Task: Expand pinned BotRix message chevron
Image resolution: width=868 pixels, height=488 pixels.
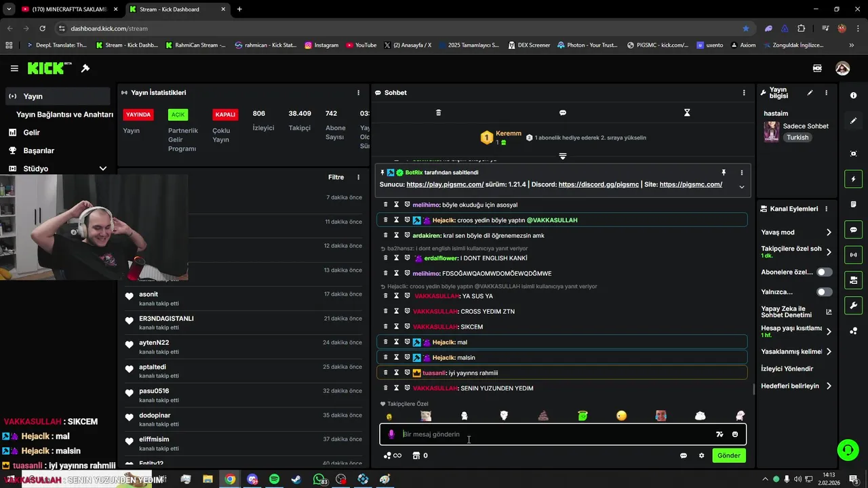Action: click(x=741, y=186)
